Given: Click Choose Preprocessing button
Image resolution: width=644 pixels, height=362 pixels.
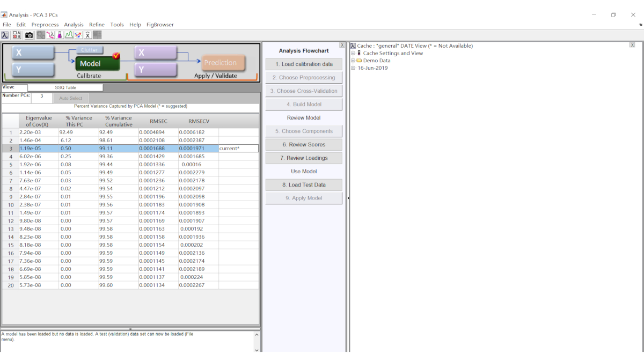Looking at the screenshot, I should click(x=304, y=78).
